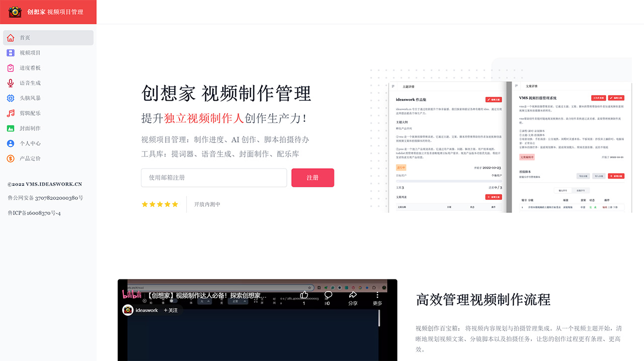Navigate to 个人中心 in the sidebar
644x361 pixels.
coord(10,143)
